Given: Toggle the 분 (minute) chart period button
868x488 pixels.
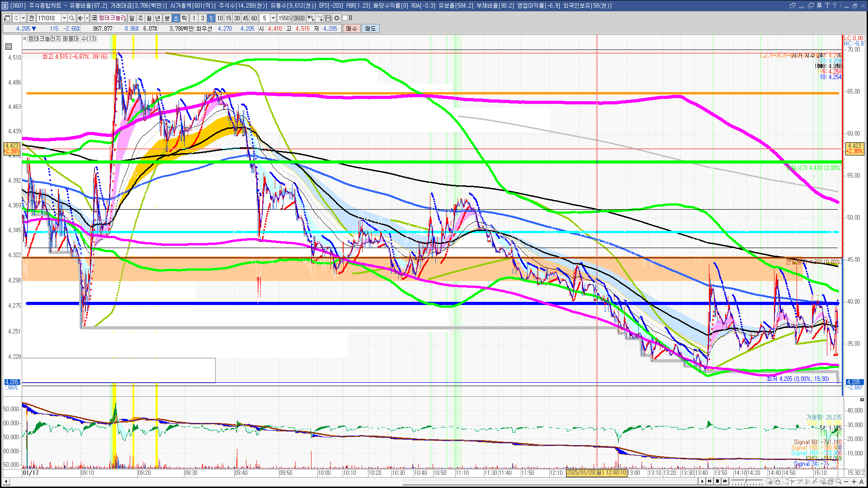Looking at the screenshot, I should point(167,18).
